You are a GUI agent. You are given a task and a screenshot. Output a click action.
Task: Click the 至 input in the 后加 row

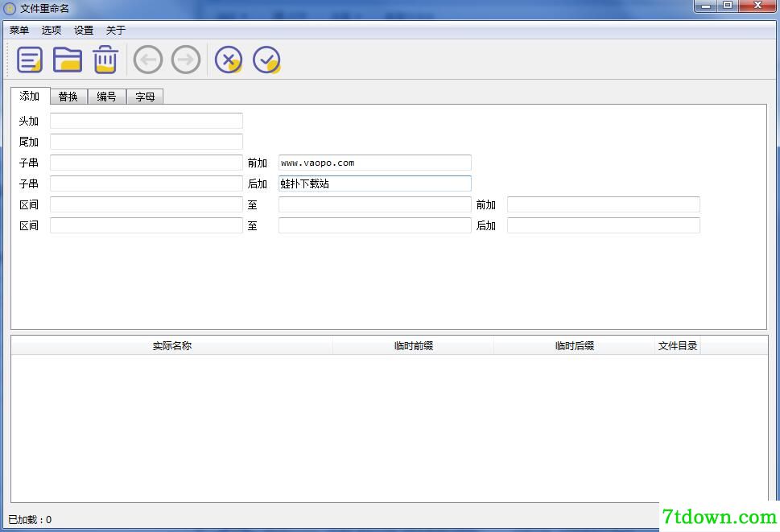[374, 225]
